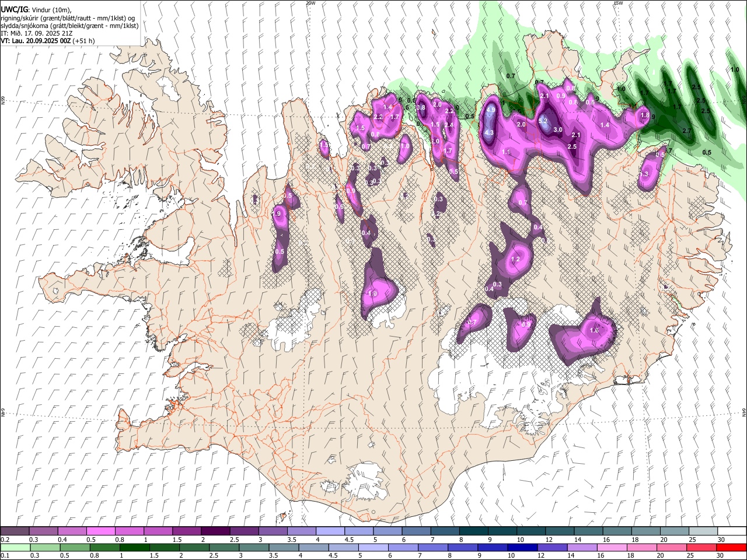
Task: Click the '4.9' snowfall value on map
Action: pyautogui.click(x=491, y=110)
